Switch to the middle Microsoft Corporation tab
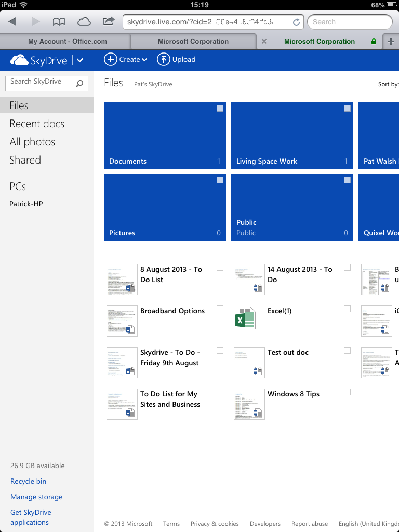Screen dimensions: 399x532 193,42
